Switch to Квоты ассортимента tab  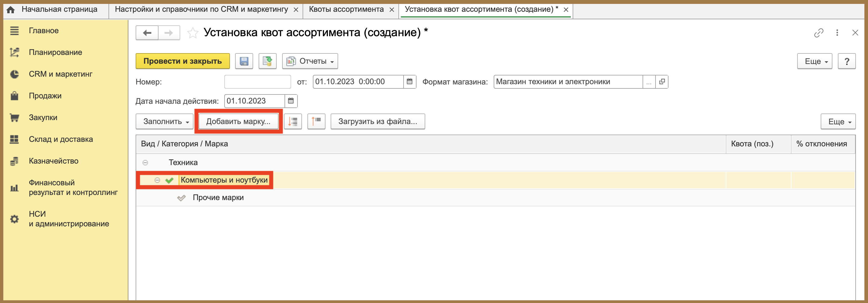(x=346, y=9)
